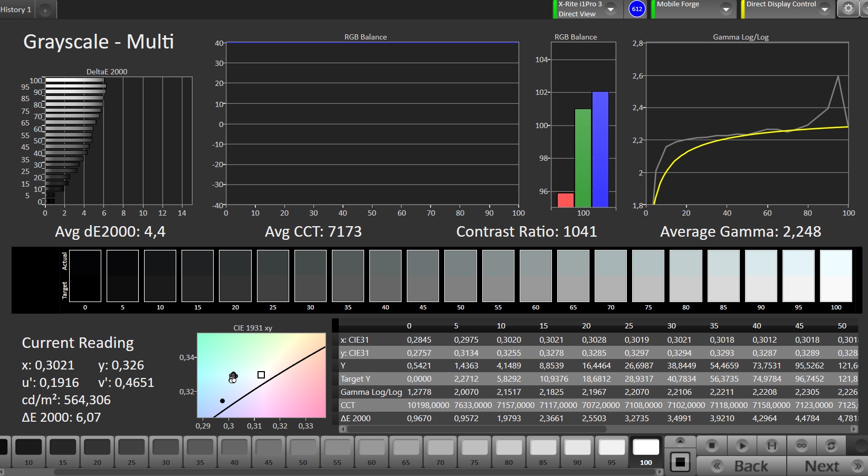Select the 25 grayscale level swatch button
Image resolution: width=868 pixels, height=476 pixels.
point(131,452)
